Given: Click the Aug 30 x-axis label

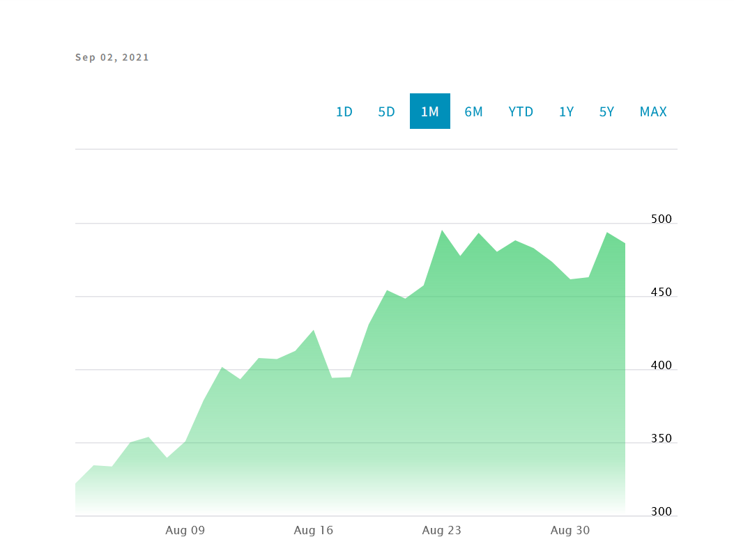Looking at the screenshot, I should click(x=569, y=531).
